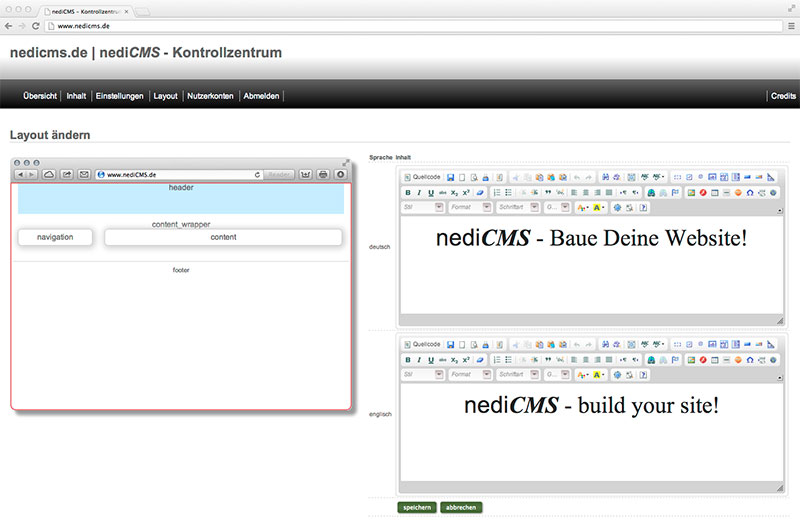Image resolution: width=800 pixels, height=530 pixels.
Task: Open text color picker in deutsch editor
Action: [583, 207]
